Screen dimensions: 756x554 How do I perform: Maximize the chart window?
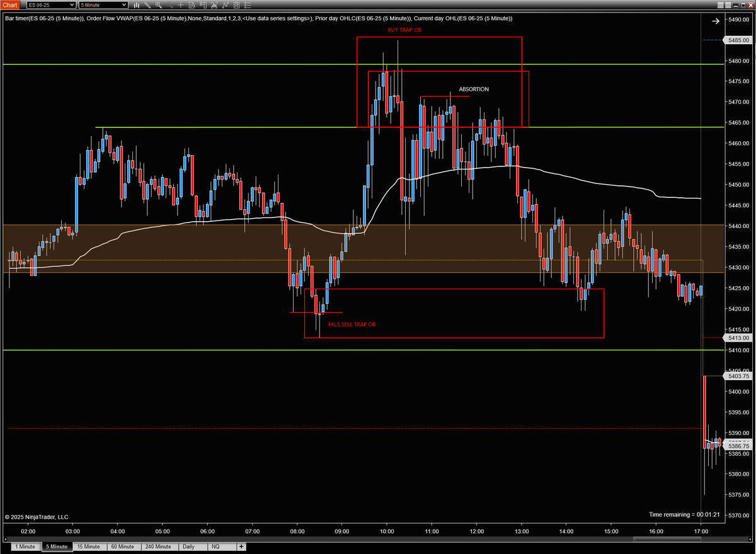pos(743,5)
